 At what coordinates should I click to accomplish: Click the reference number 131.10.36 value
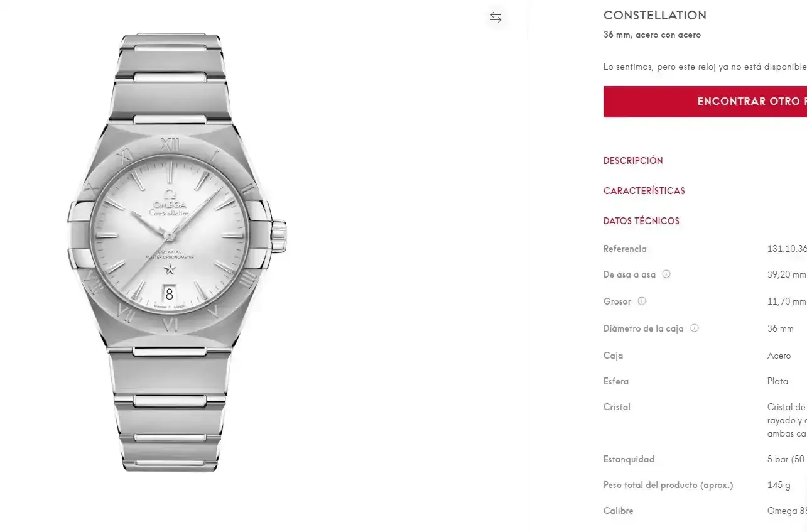pos(787,249)
